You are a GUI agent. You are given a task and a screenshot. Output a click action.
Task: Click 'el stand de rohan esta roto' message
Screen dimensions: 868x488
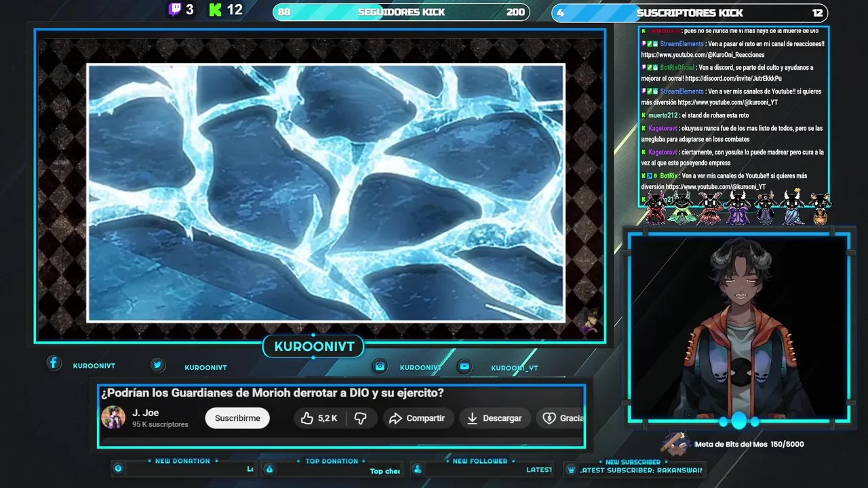tap(715, 115)
